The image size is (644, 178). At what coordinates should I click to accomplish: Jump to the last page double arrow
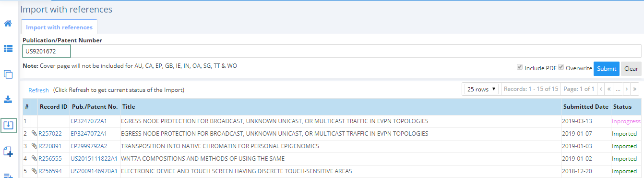click(635, 89)
